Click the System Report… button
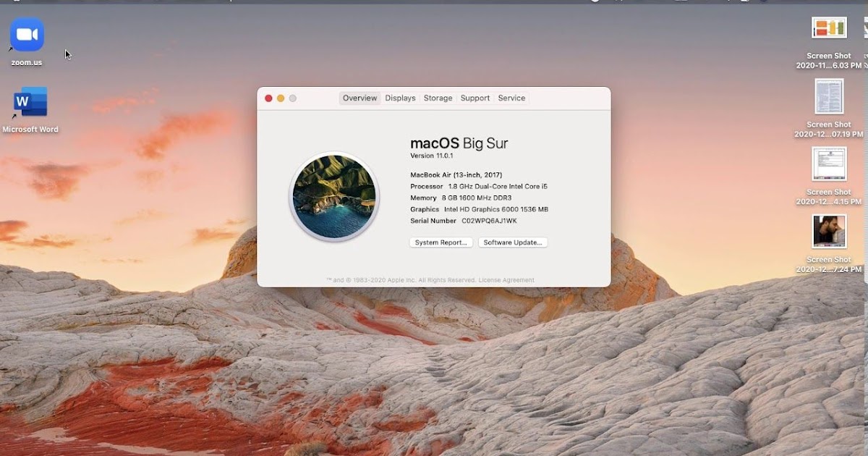Image resolution: width=868 pixels, height=456 pixels. (441, 242)
